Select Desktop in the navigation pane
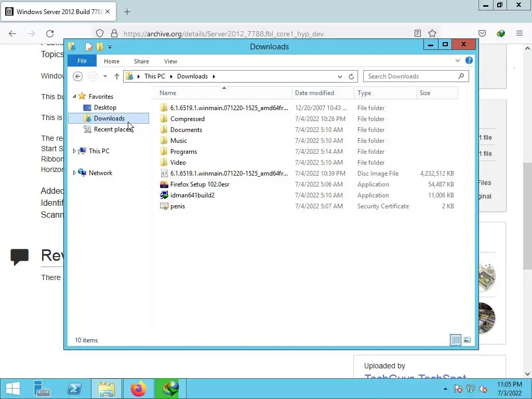 click(105, 108)
